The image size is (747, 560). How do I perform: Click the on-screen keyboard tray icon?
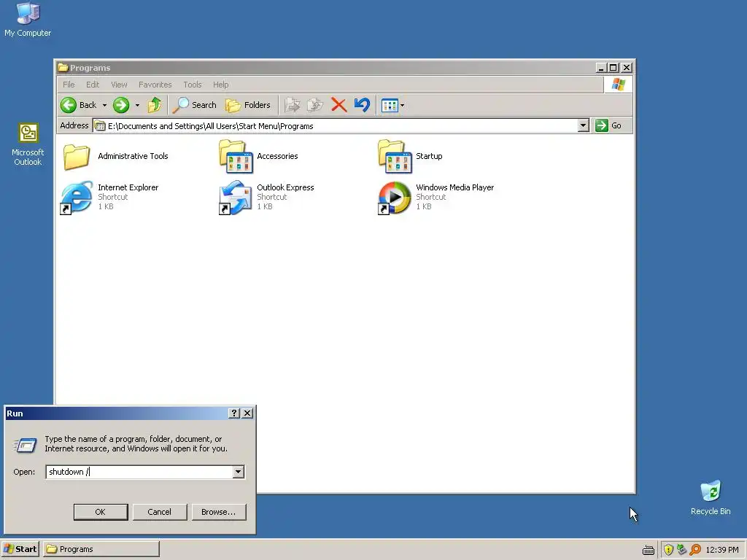(649, 550)
